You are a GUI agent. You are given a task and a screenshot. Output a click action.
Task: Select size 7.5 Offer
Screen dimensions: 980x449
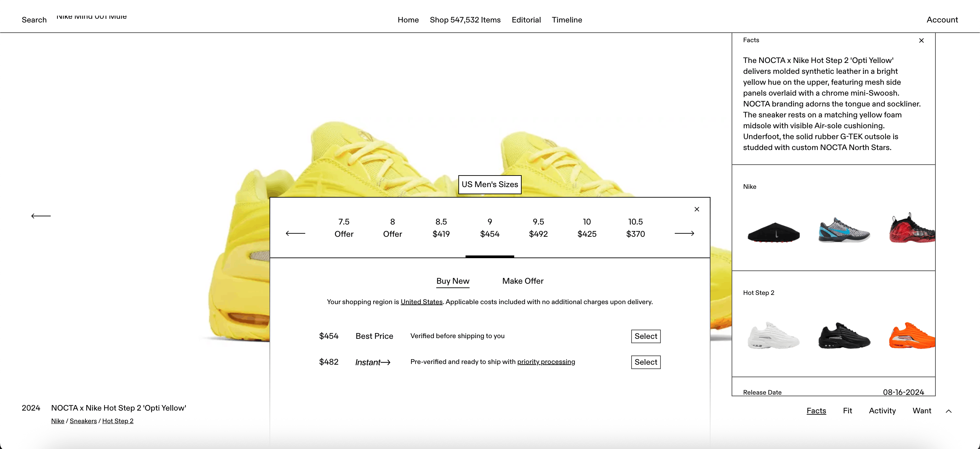tap(344, 228)
